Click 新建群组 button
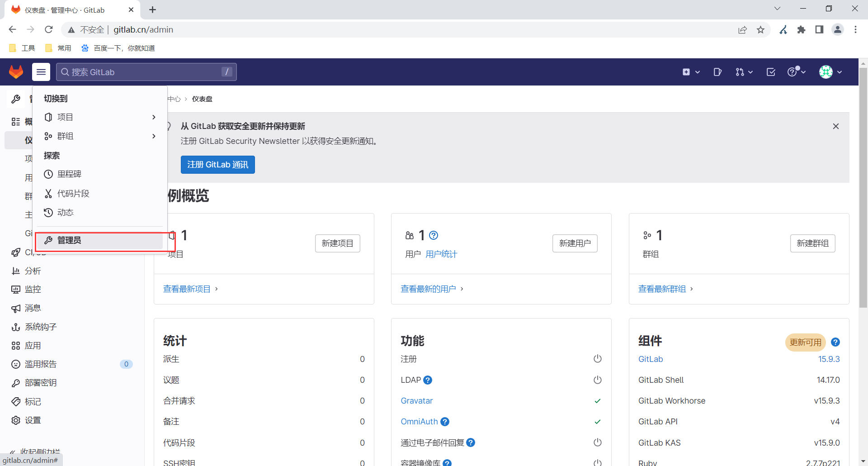Screen dimensions: 868x466 [x=813, y=243]
